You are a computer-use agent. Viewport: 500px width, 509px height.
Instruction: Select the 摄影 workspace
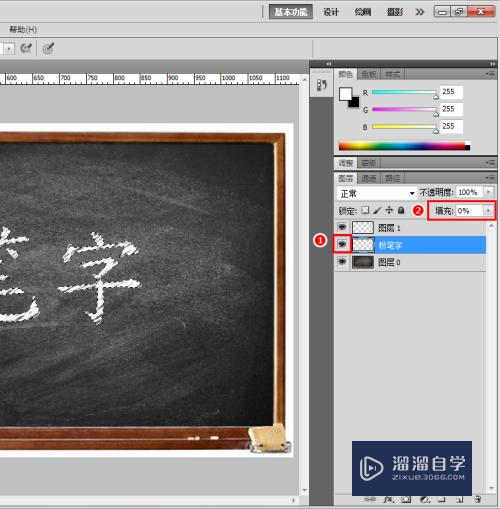[395, 12]
